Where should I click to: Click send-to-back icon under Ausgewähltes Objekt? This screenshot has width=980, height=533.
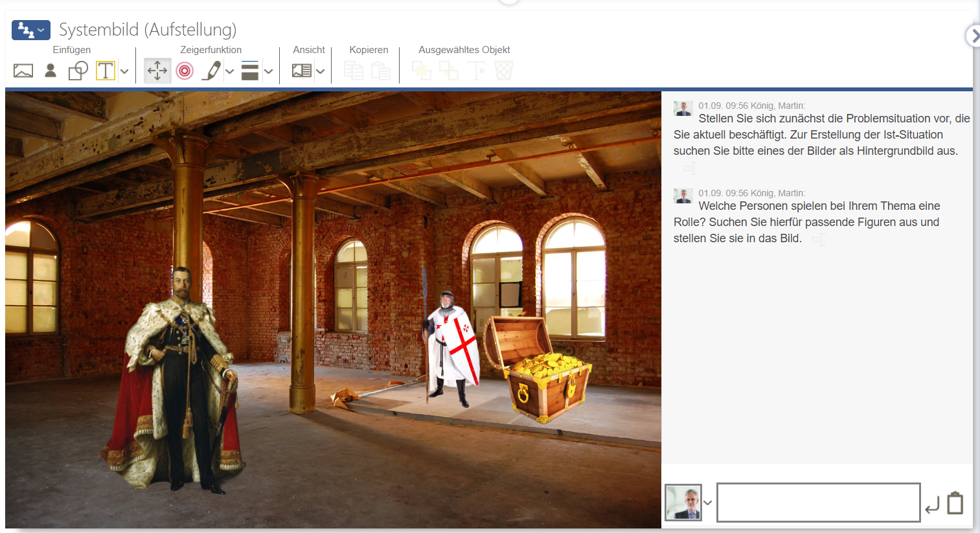449,71
